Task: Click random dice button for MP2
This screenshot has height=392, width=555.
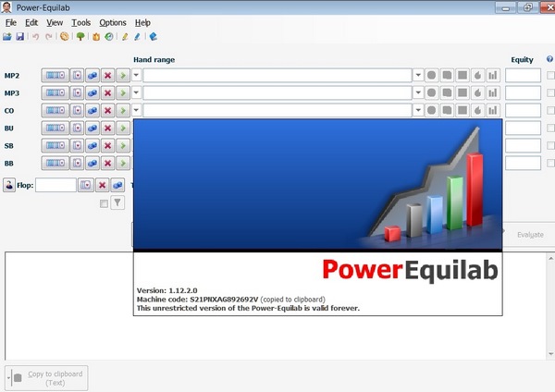Action: click(x=92, y=76)
